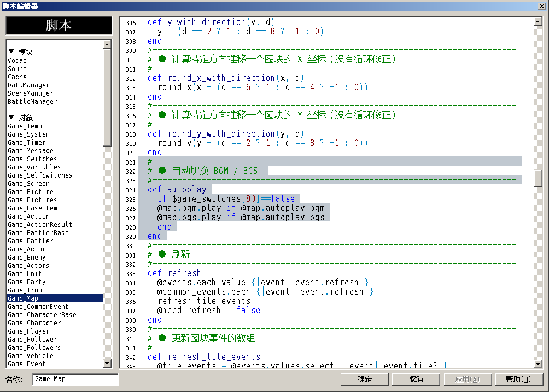Select Game_Troop entry
Image resolution: width=549 pixels, height=392 pixels.
click(x=27, y=290)
